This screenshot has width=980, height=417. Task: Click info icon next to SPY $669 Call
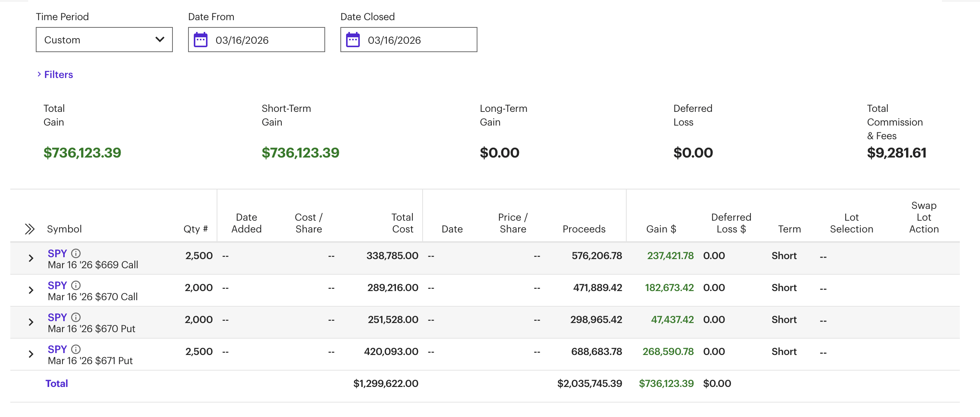76,253
